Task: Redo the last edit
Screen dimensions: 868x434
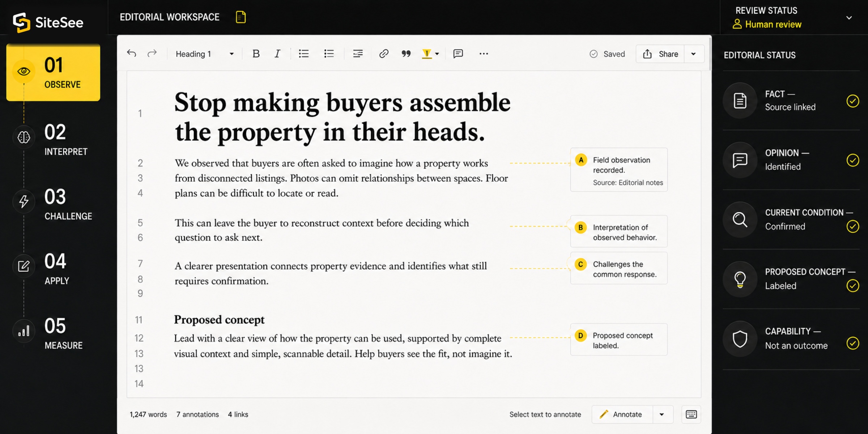Action: pos(152,54)
